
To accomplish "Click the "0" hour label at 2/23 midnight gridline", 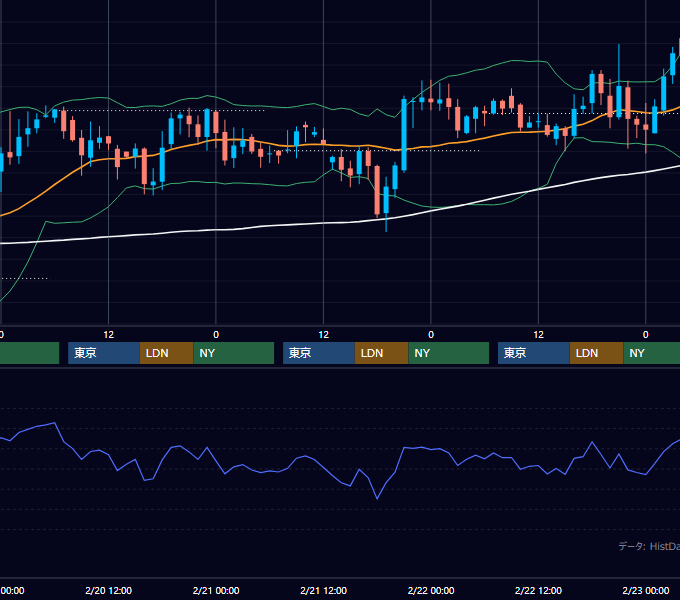I will [646, 335].
